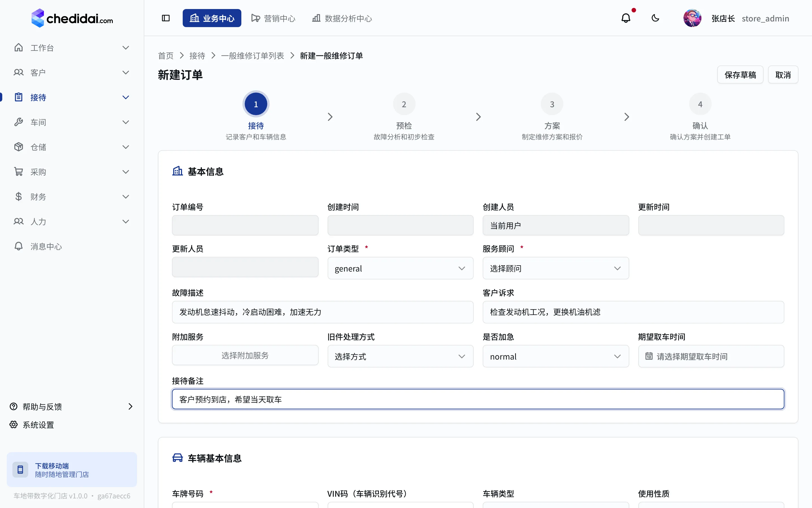Expand the 工作台 menu chevron
This screenshot has height=508, width=812.
126,47
